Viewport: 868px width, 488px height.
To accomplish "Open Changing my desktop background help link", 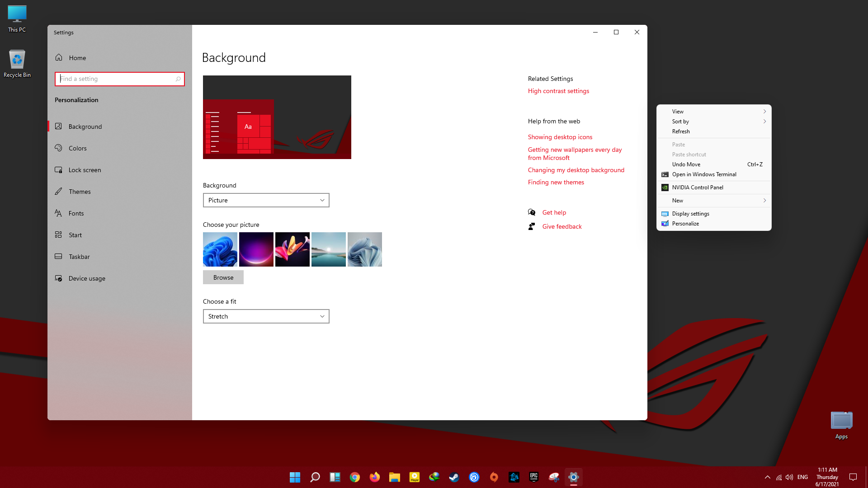I will tap(576, 170).
